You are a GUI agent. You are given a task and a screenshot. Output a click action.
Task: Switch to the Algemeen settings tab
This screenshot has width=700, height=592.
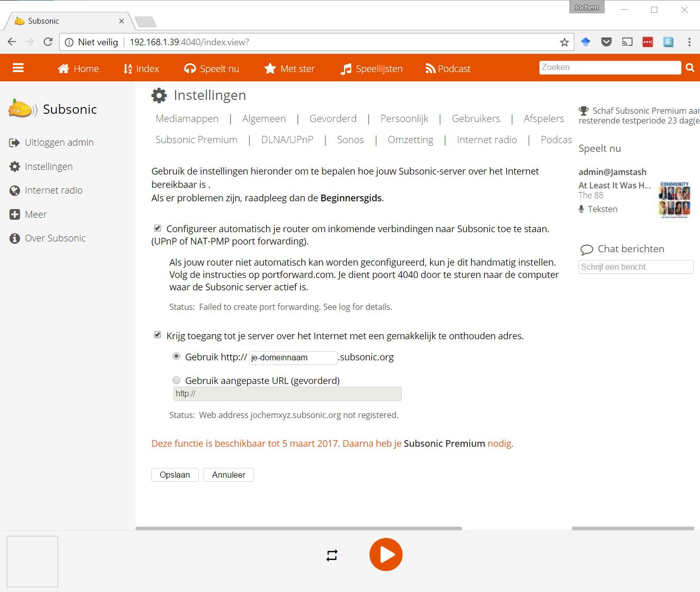coord(264,118)
